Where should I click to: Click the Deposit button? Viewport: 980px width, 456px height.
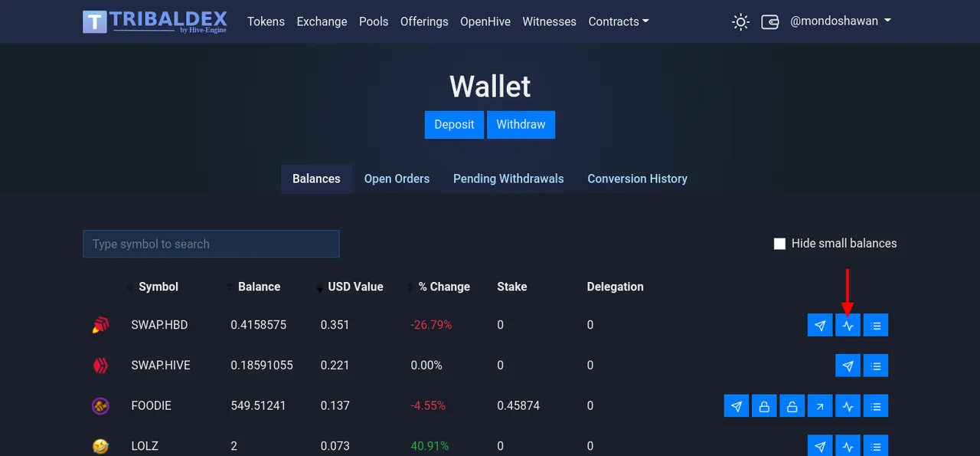[454, 124]
